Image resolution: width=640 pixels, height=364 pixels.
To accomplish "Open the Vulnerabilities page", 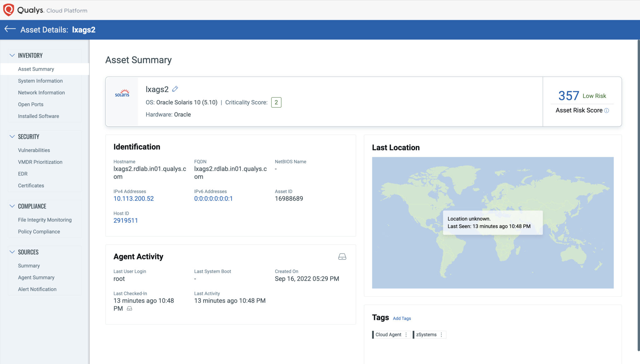I will pyautogui.click(x=33, y=150).
